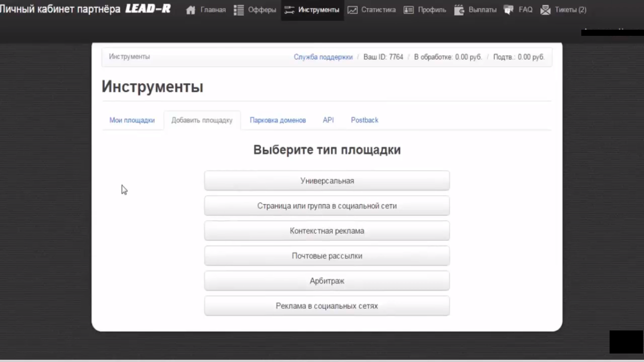Image resolution: width=644 pixels, height=362 pixels.
Task: Open the Профиль card icon
Action: 408,9
